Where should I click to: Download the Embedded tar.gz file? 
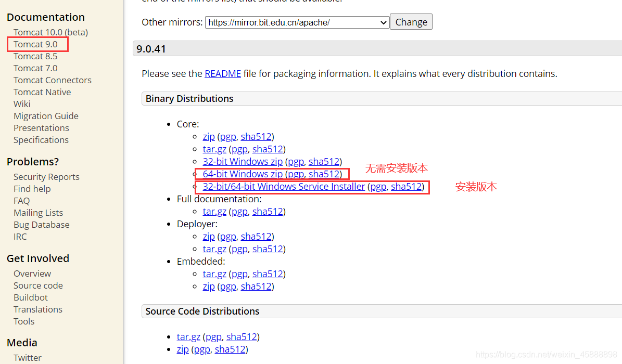coord(214,274)
